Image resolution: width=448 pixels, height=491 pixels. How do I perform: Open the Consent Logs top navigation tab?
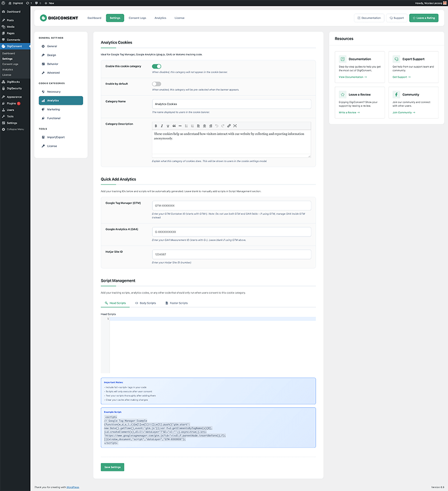pos(137,18)
